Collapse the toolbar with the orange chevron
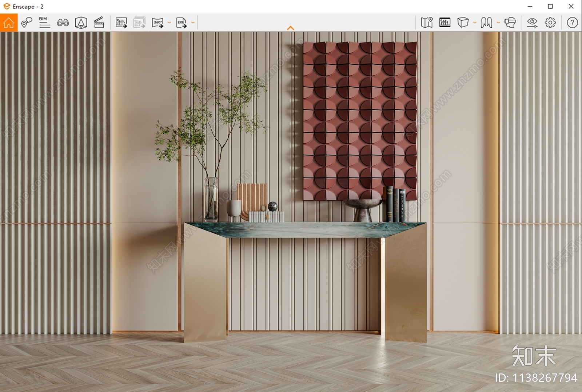 tap(291, 28)
